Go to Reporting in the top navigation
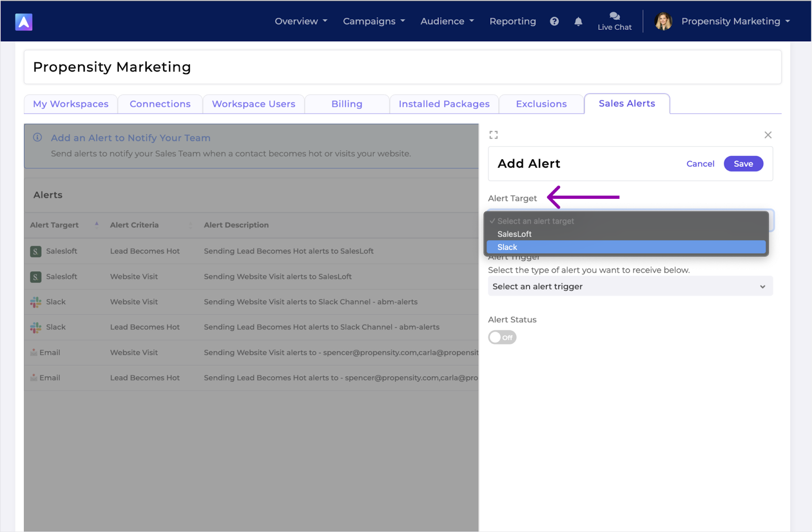This screenshot has width=812, height=532. [x=513, y=21]
